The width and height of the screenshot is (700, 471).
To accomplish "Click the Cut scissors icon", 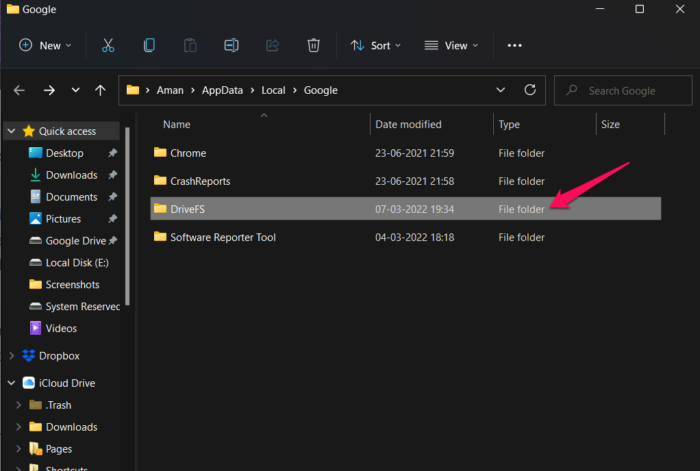I will tap(108, 45).
